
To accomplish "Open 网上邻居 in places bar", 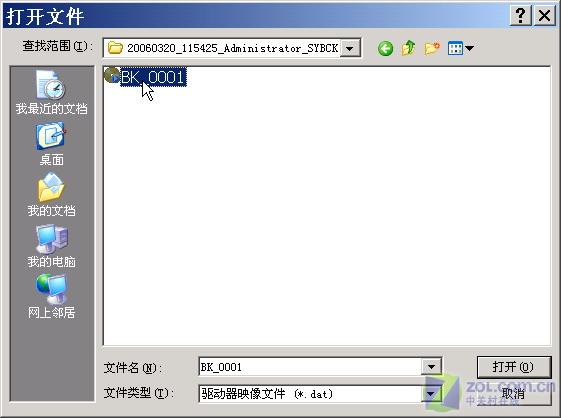I will 52,297.
